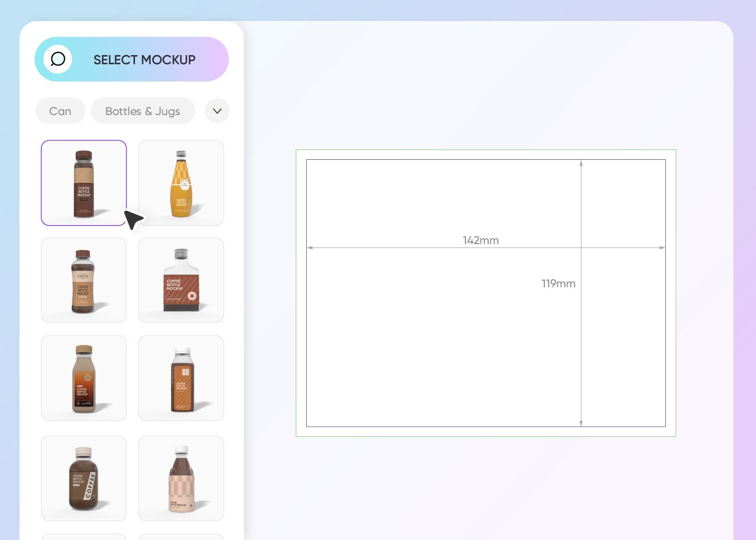Expand the category filter chevron

pyautogui.click(x=217, y=111)
